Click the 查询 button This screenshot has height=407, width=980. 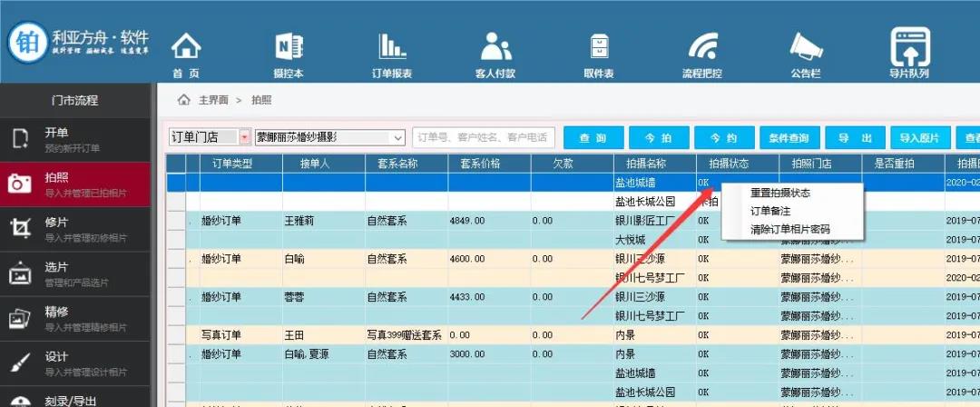(593, 138)
